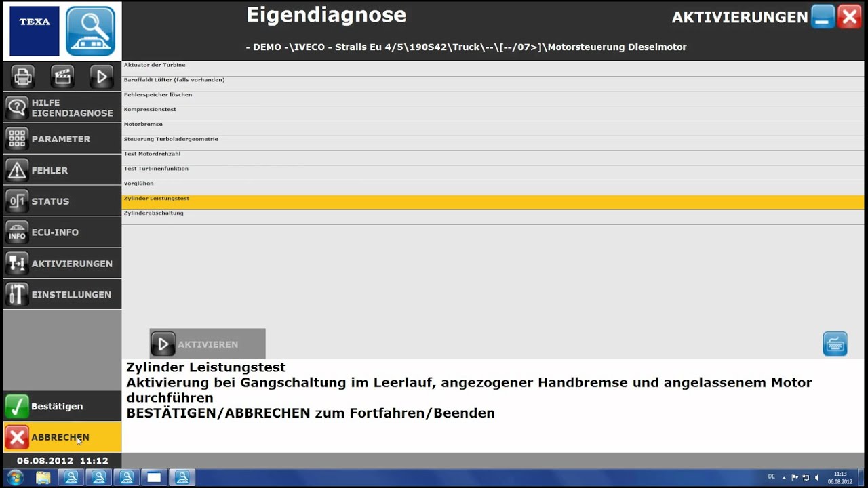Select the Vorglühen activation

click(x=493, y=187)
